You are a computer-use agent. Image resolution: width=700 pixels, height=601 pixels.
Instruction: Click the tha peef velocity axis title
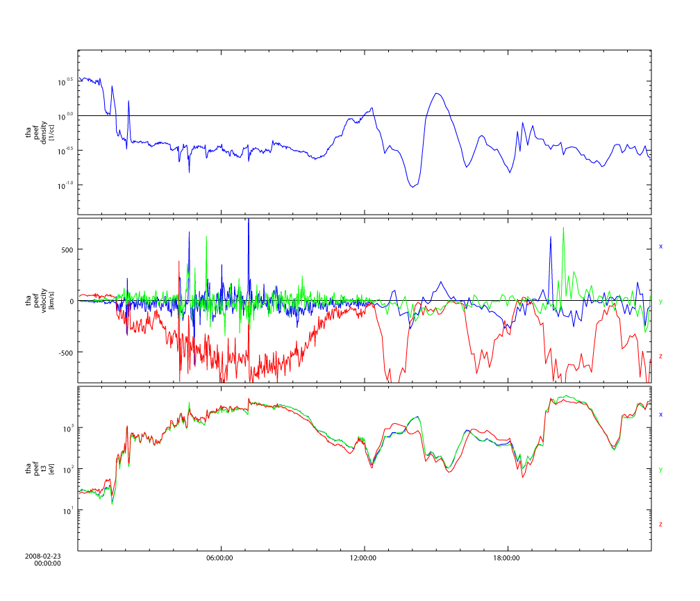click(36, 301)
